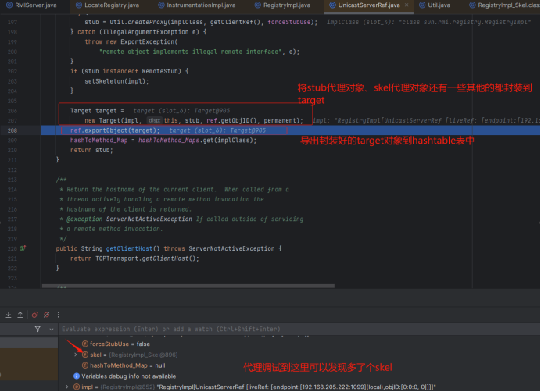Image resolution: width=541 pixels, height=392 pixels.
Task: Click line number 208 in the gutter
Action: tap(11, 130)
